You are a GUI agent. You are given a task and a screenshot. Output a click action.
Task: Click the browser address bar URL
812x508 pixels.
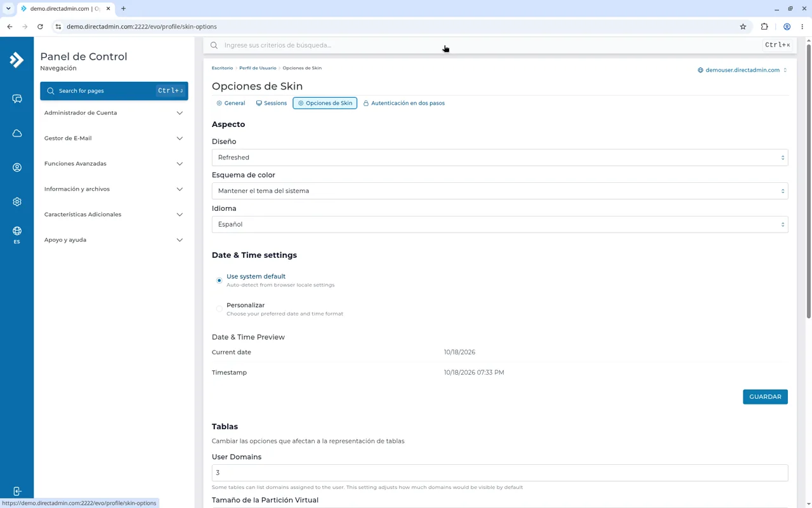[x=141, y=27]
